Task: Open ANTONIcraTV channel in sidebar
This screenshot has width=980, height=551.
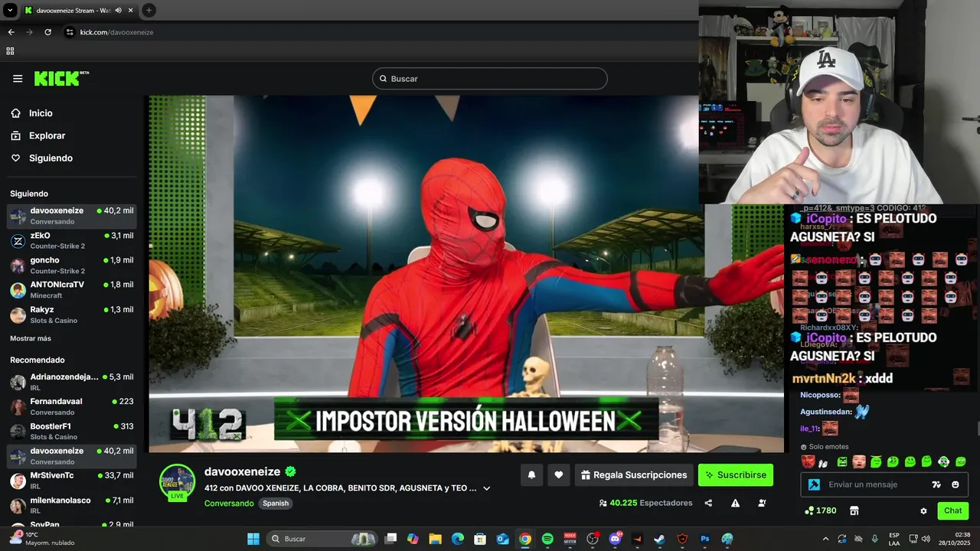Action: click(x=72, y=289)
